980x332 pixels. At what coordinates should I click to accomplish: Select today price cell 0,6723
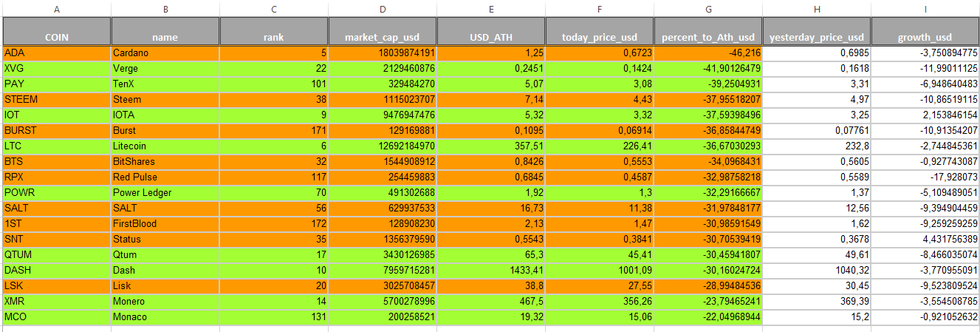coord(600,53)
